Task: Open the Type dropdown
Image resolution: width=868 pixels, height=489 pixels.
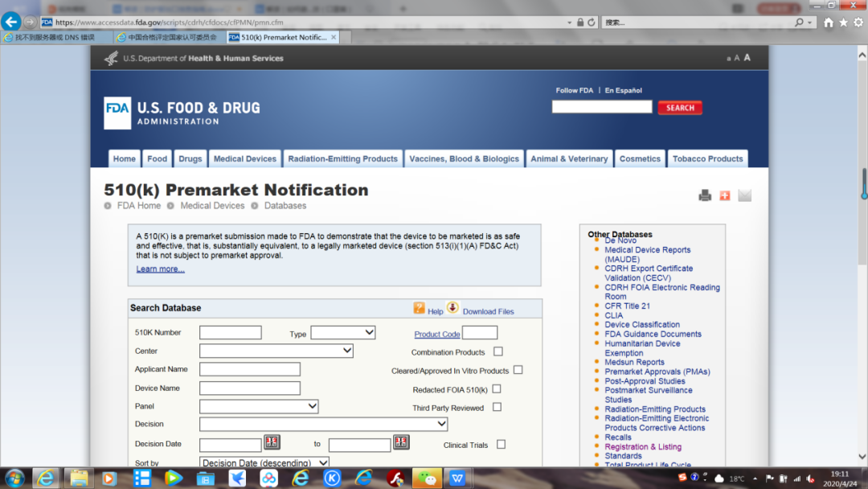Action: click(343, 332)
